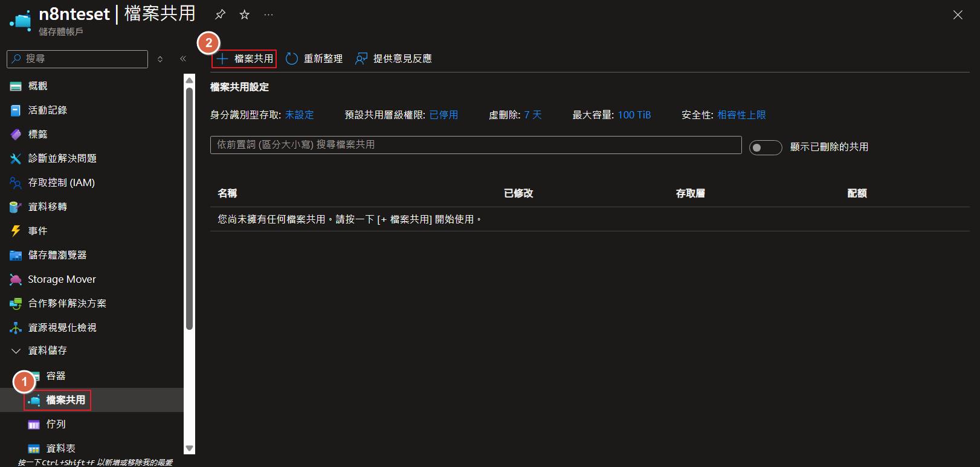Click the purple 標籤 tag icon
980x467 pixels.
click(x=16, y=135)
